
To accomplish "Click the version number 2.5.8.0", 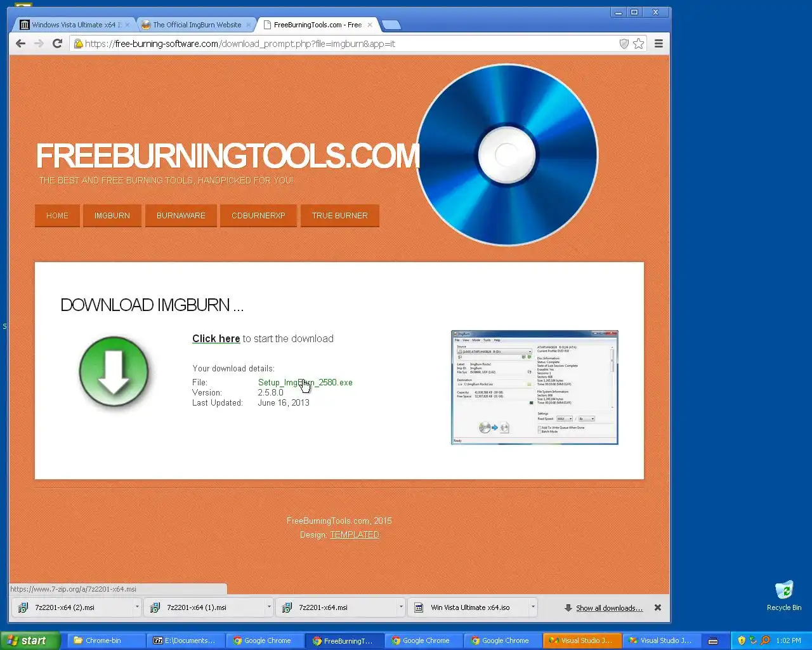I will (x=271, y=392).
